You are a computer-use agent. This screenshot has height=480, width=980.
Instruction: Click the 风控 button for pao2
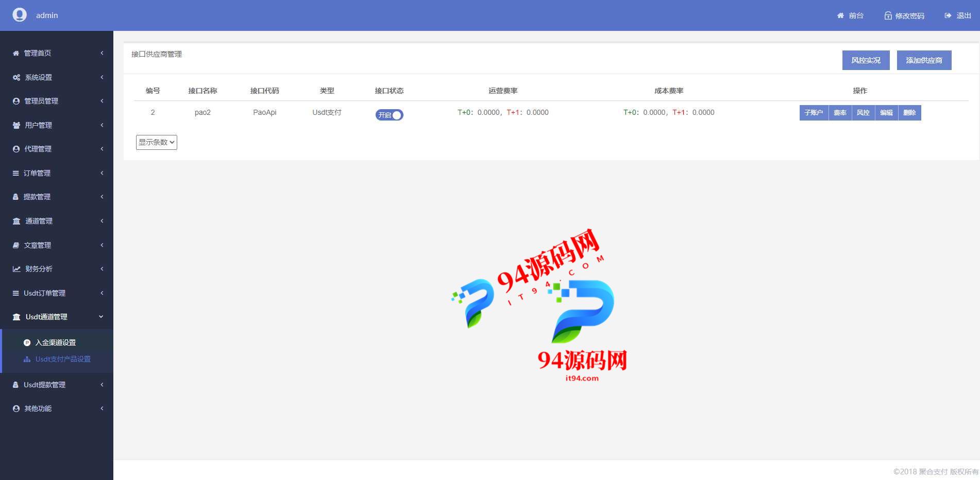(x=863, y=113)
